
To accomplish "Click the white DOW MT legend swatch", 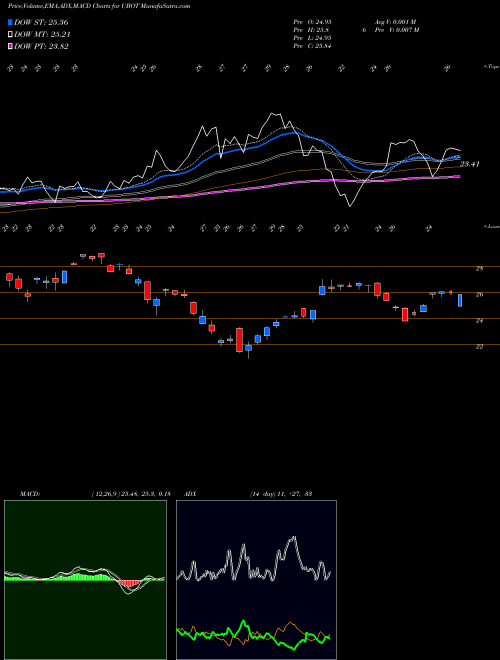I will (11, 35).
